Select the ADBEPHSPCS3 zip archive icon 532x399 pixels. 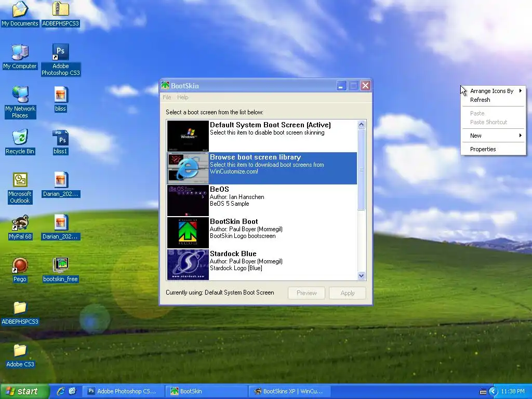(60, 14)
